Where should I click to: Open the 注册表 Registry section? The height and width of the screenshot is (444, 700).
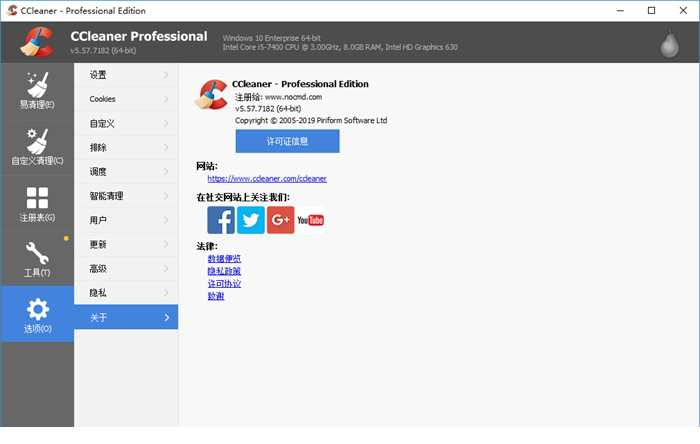[37, 203]
